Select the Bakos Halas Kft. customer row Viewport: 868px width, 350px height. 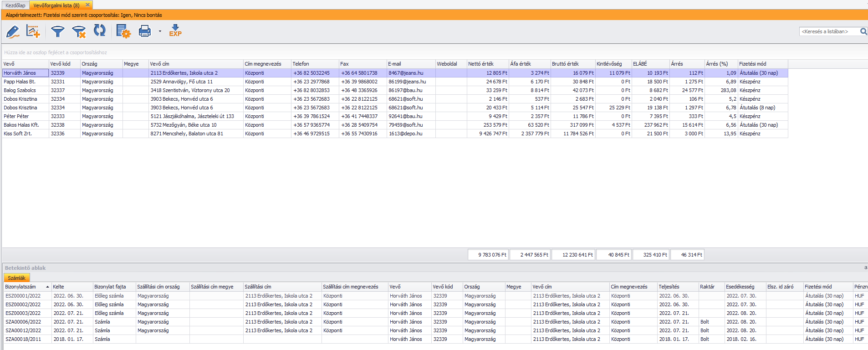click(395, 125)
